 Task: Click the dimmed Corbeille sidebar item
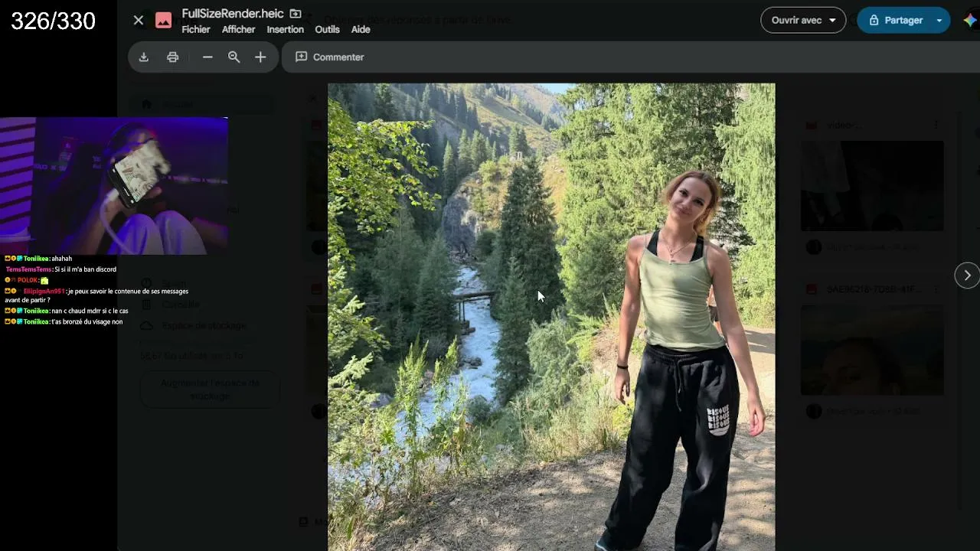click(x=181, y=305)
